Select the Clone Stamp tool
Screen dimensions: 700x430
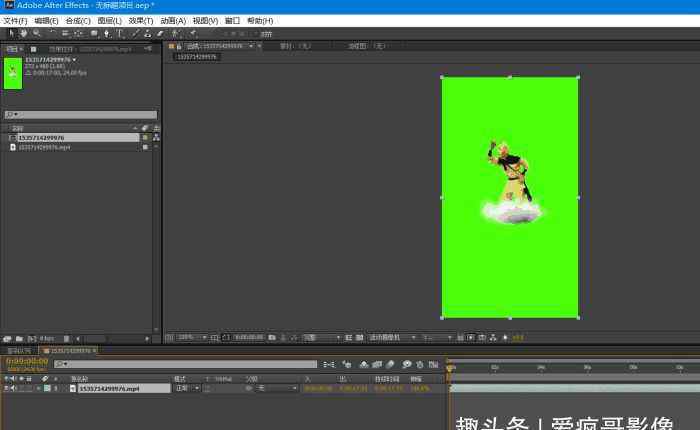[x=148, y=33]
